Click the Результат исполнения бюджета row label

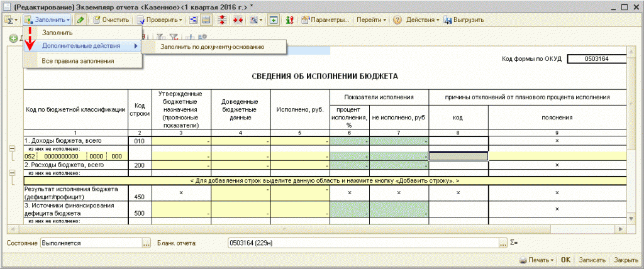(76, 193)
